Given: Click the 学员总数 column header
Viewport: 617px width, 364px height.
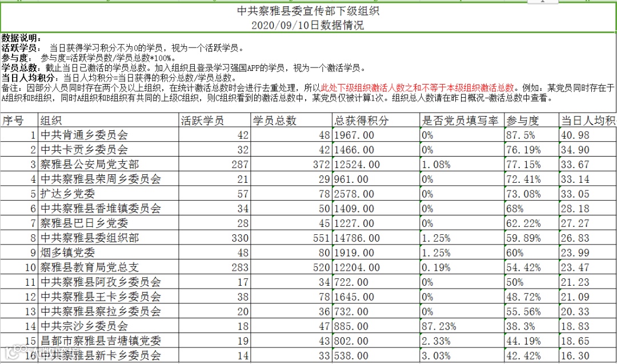Looking at the screenshot, I should click(x=291, y=121).
